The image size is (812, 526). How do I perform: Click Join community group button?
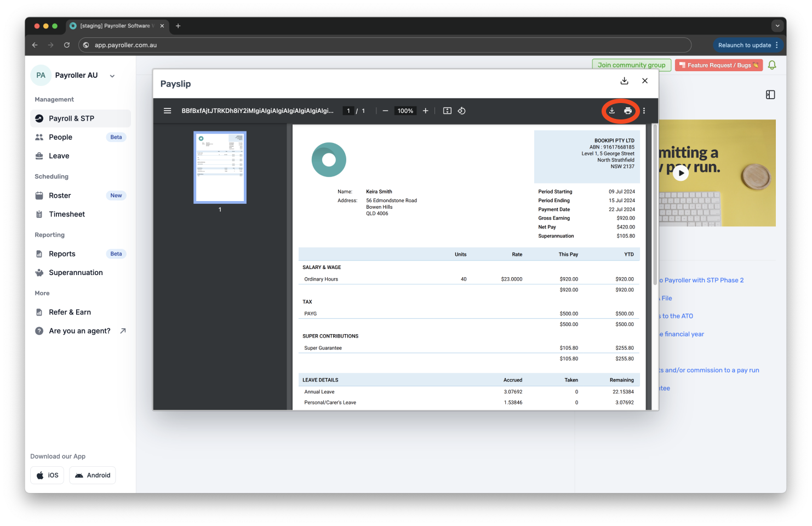click(631, 65)
